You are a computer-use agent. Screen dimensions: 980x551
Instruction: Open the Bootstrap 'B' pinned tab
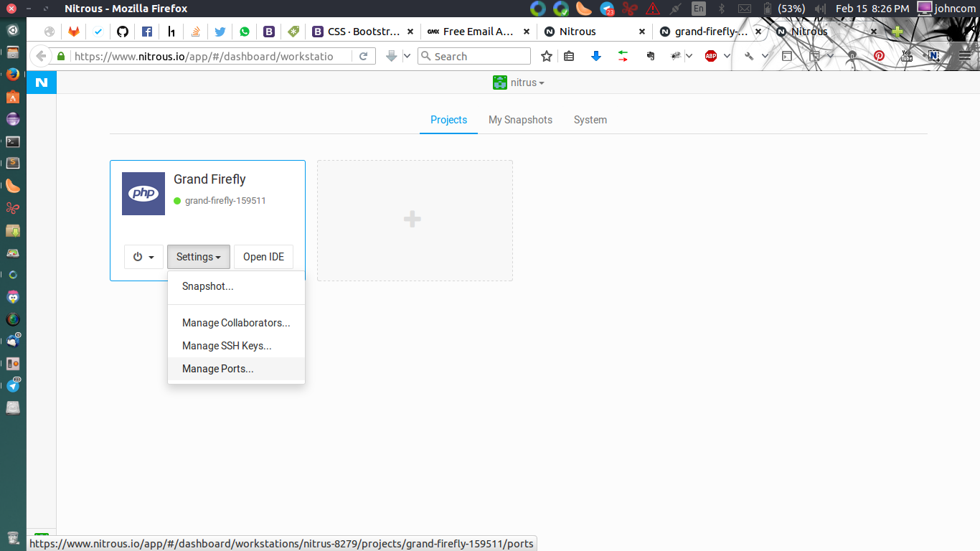point(269,32)
